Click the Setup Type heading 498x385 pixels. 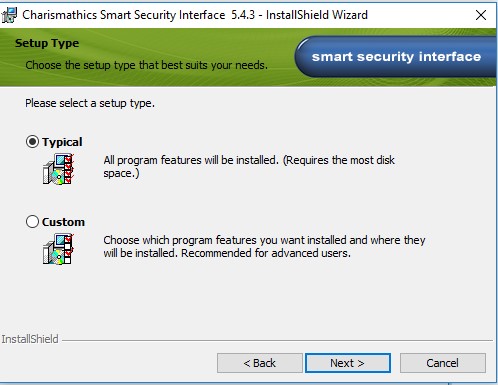tap(47, 43)
